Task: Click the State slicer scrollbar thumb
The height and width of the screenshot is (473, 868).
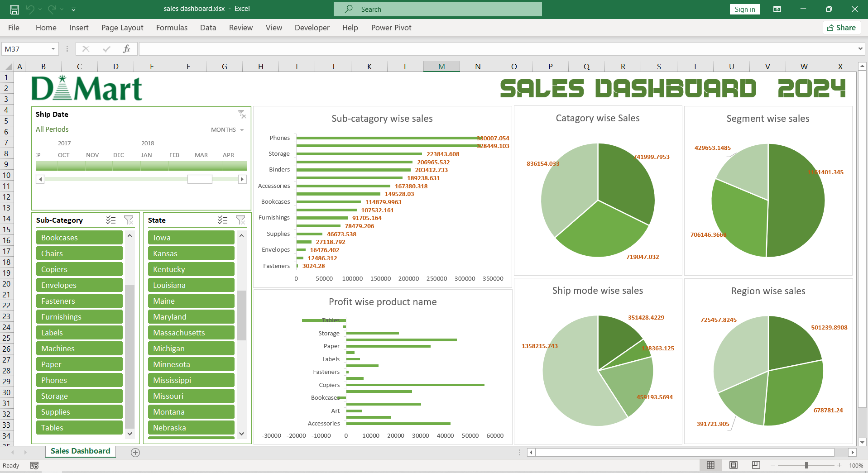Action: (x=242, y=315)
